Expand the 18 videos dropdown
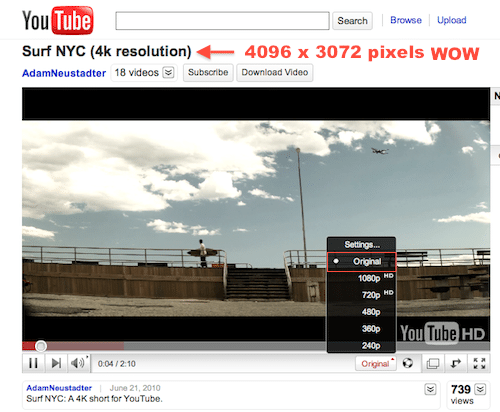500x412 pixels. click(168, 72)
